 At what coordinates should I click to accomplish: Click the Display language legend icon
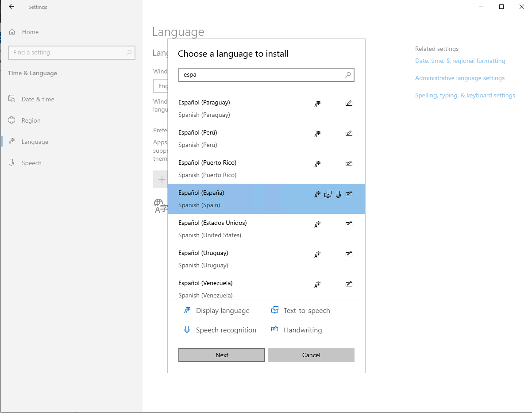click(x=187, y=310)
